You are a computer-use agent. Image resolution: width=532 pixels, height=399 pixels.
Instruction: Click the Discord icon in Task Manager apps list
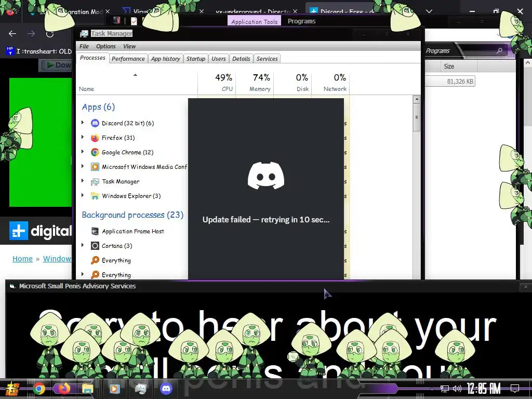(95, 123)
